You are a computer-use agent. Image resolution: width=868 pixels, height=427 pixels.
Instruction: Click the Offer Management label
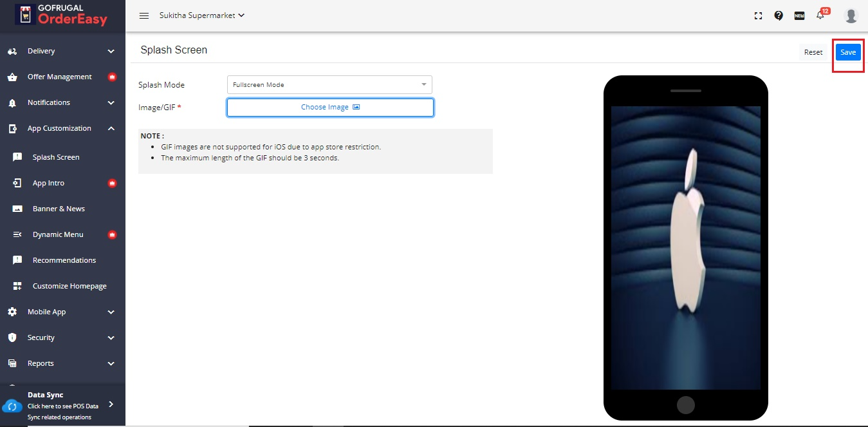(60, 77)
